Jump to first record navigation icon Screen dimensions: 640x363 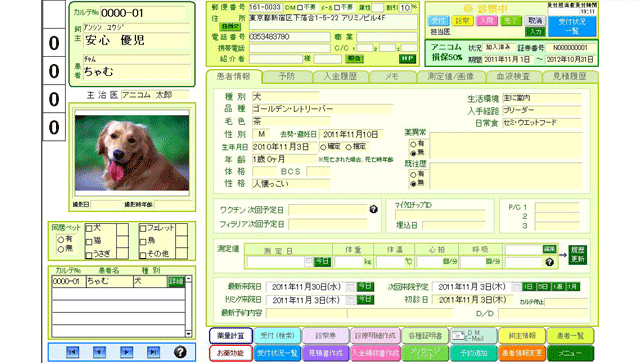click(73, 352)
